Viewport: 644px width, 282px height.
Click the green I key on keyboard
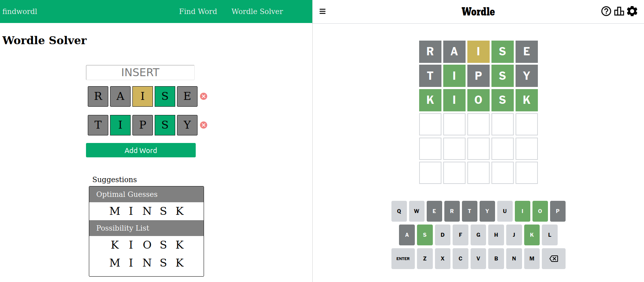pos(522,211)
